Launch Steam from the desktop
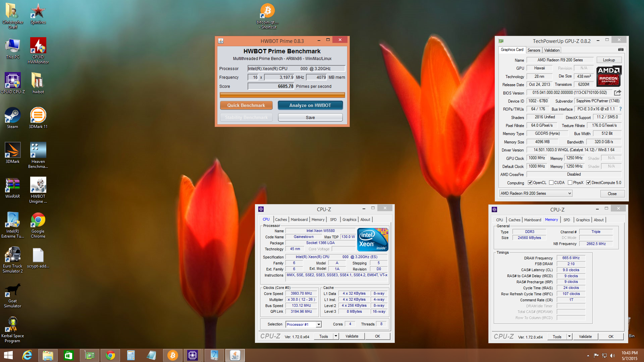Image resolution: width=644 pixels, height=362 pixels. [x=12, y=118]
